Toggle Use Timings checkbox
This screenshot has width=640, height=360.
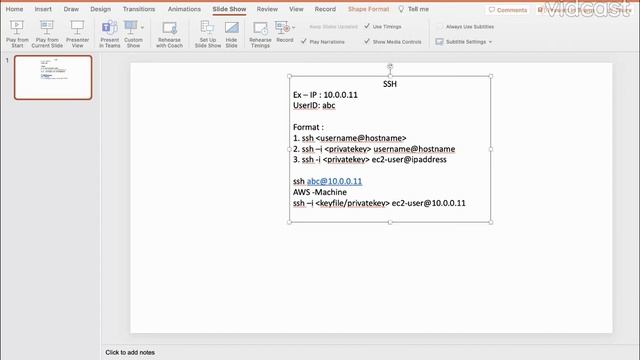pos(367,26)
